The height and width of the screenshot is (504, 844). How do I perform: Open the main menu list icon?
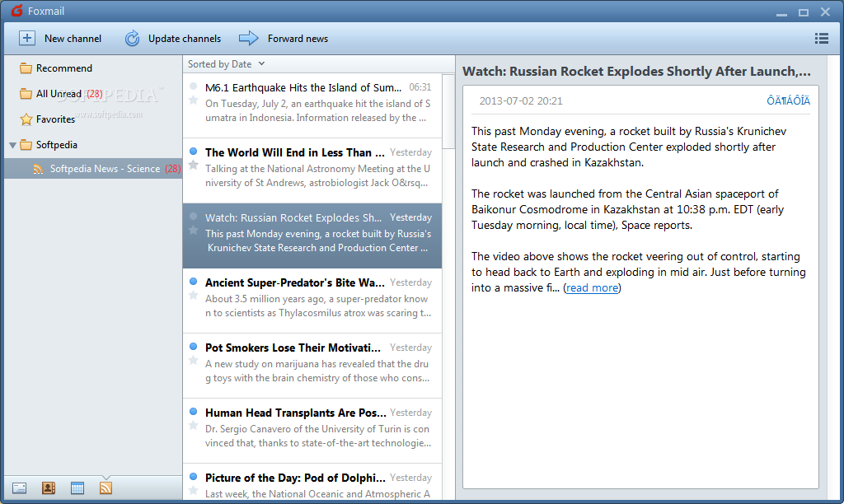coord(822,38)
